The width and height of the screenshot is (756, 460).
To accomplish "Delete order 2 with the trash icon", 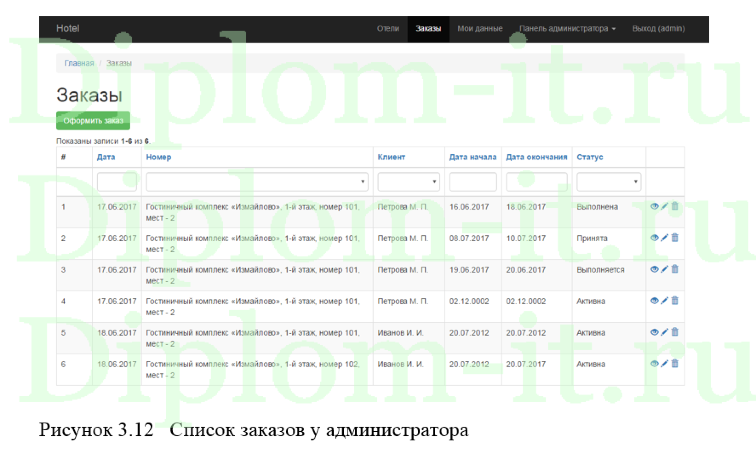I will [675, 237].
